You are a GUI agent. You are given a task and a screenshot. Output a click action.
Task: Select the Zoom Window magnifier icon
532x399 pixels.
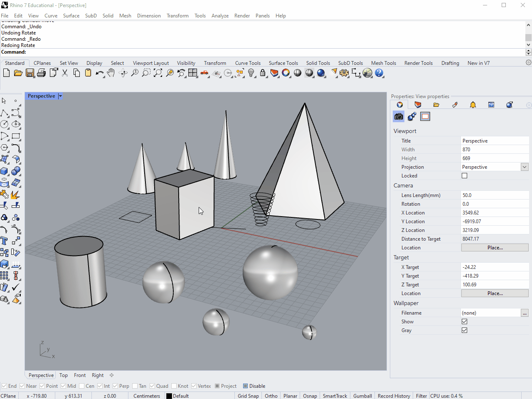point(146,73)
